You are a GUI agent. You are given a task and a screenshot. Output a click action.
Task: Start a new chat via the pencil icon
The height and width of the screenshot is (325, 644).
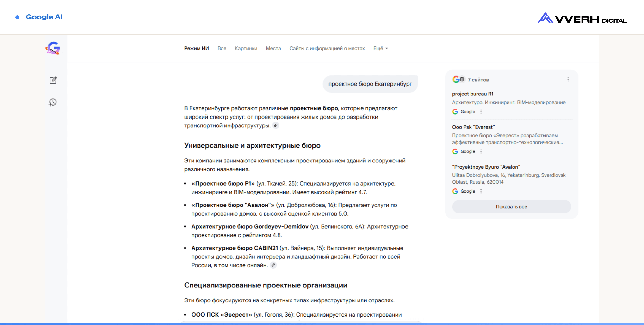(x=53, y=80)
